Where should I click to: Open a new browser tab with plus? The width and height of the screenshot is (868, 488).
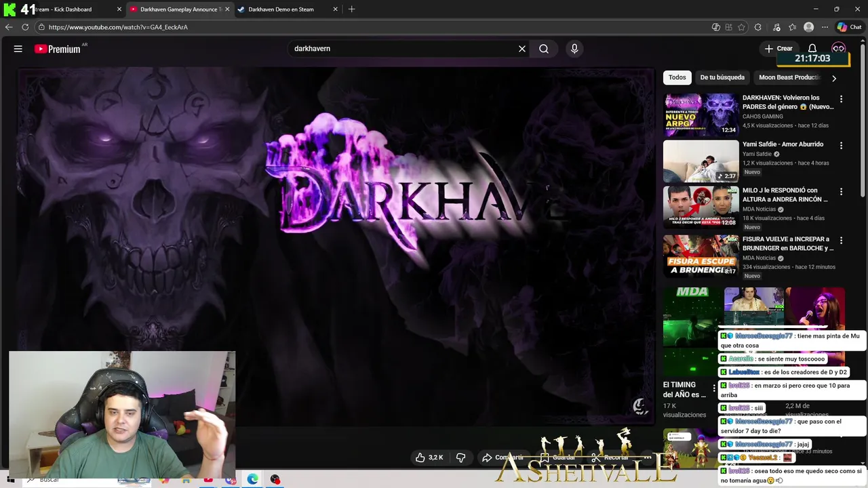351,9
